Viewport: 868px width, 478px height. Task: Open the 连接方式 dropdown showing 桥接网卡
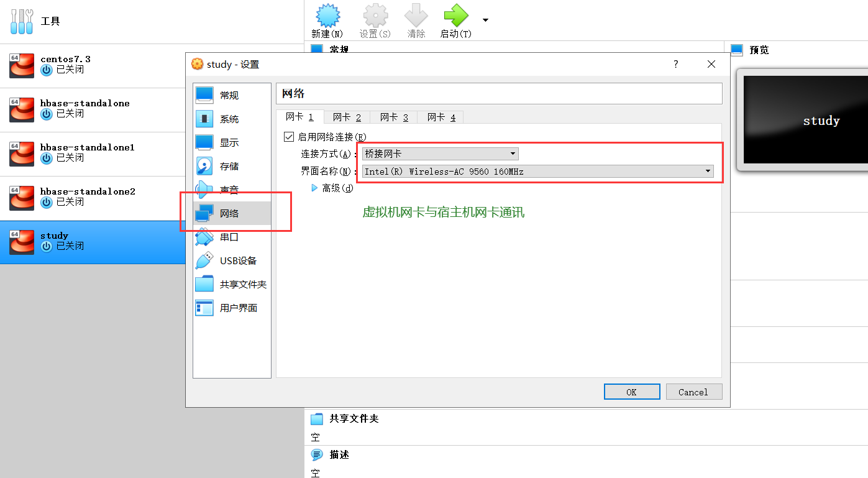point(439,153)
